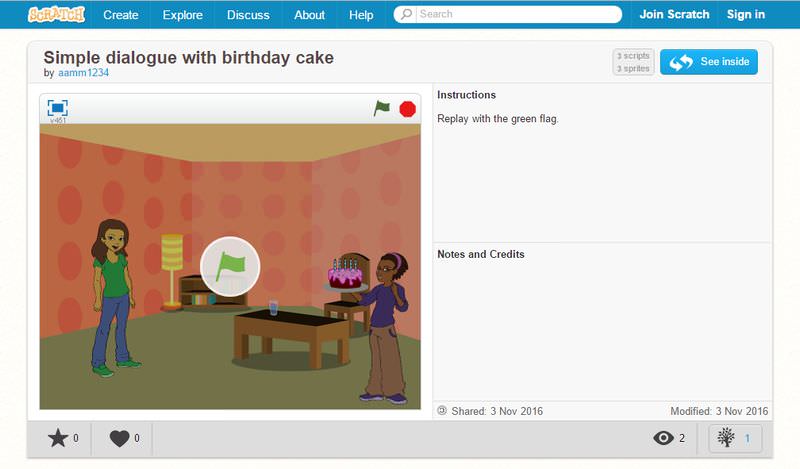Click the See inside button
This screenshot has width=800, height=469.
709,62
